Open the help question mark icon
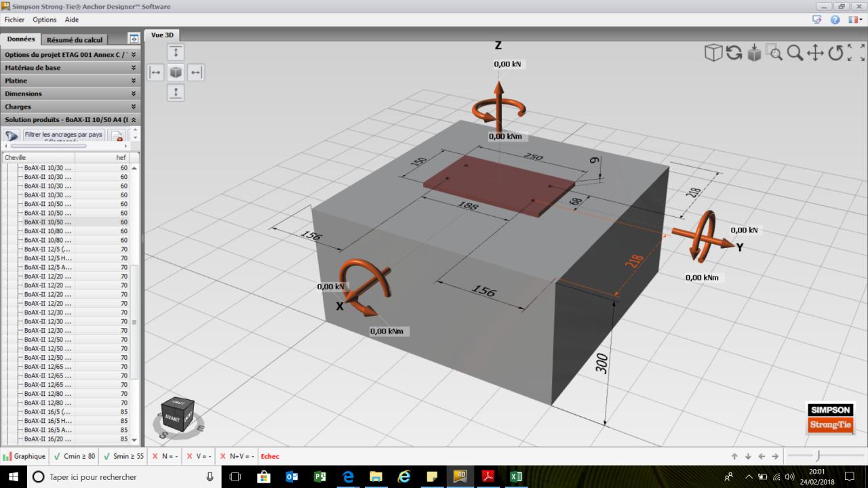Image resolution: width=868 pixels, height=488 pixels. [x=835, y=20]
